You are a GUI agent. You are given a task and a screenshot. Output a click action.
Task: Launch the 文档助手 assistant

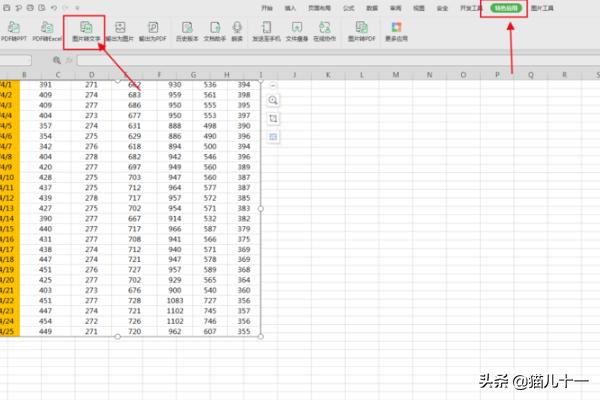click(217, 29)
